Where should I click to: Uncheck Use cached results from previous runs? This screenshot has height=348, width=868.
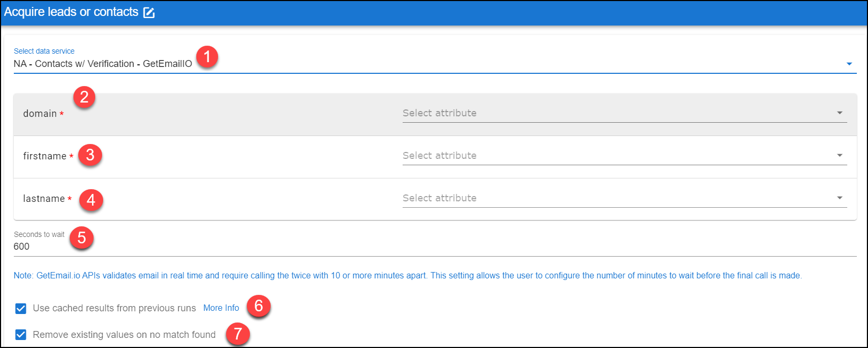(x=21, y=308)
